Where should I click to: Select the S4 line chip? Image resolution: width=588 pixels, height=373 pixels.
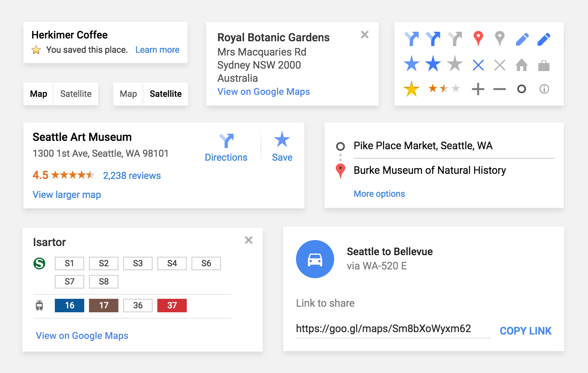click(x=172, y=263)
